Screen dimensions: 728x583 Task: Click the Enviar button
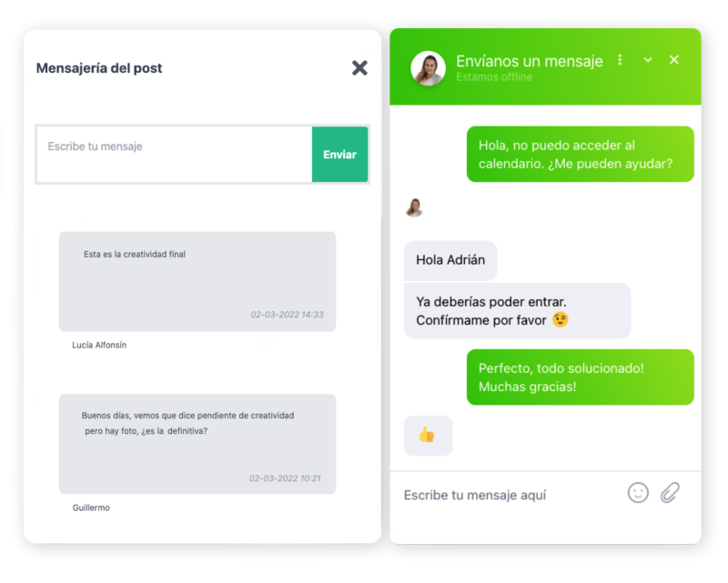[x=339, y=154]
